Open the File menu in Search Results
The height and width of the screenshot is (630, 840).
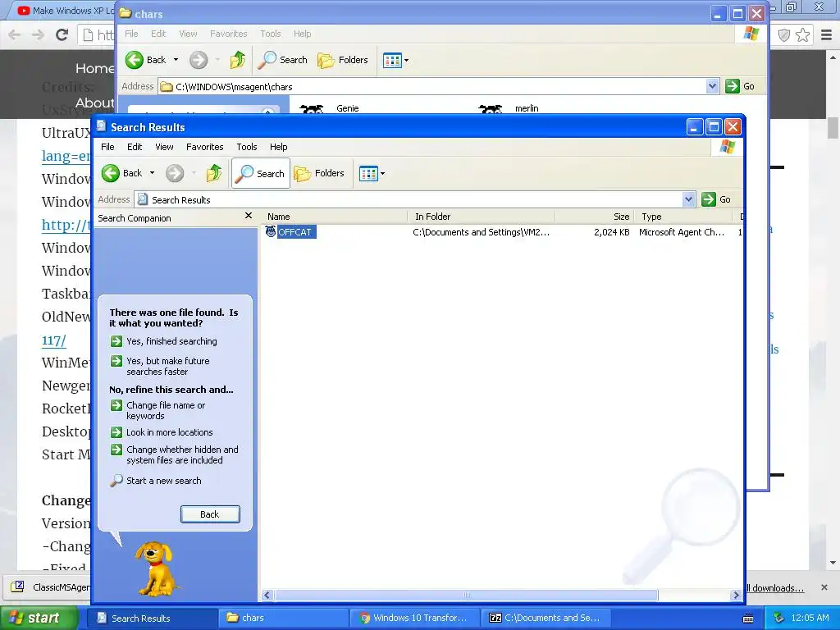[x=107, y=147]
